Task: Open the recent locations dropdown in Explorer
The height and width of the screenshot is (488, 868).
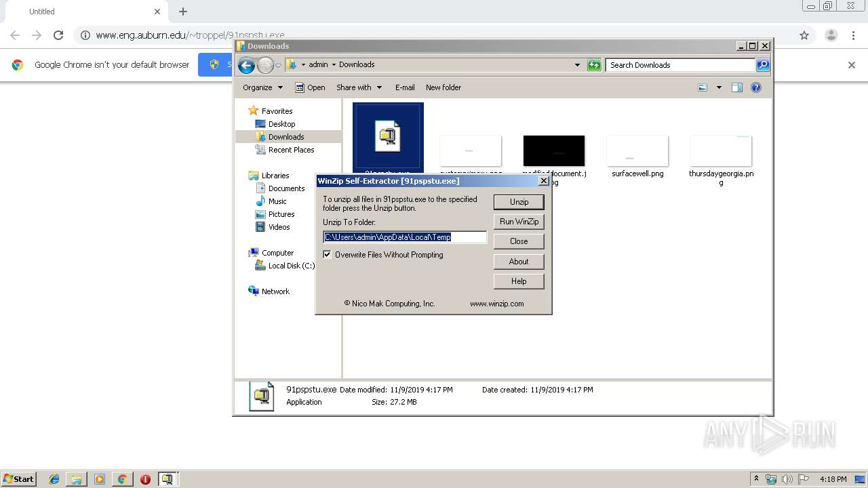Action: [278, 66]
